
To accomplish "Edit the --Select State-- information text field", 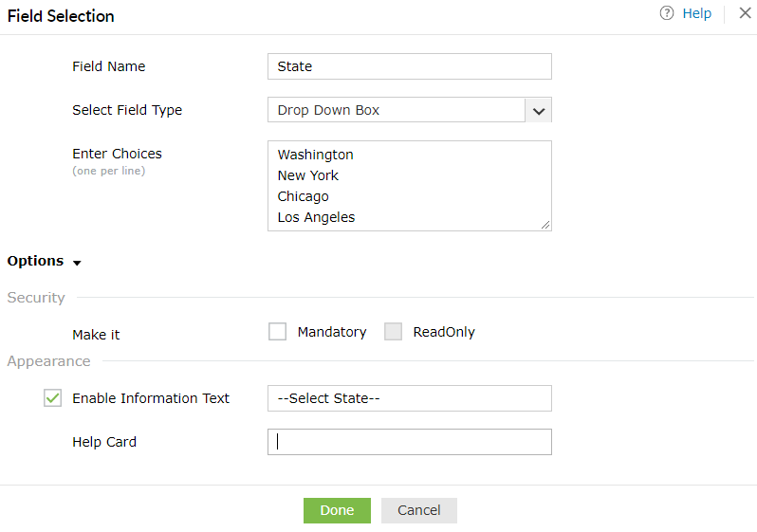I will point(409,398).
